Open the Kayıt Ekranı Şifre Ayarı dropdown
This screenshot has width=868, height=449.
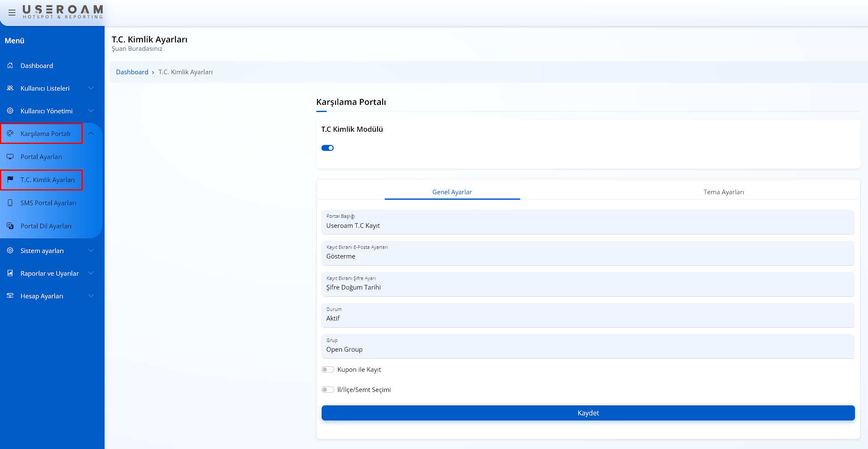[588, 284]
